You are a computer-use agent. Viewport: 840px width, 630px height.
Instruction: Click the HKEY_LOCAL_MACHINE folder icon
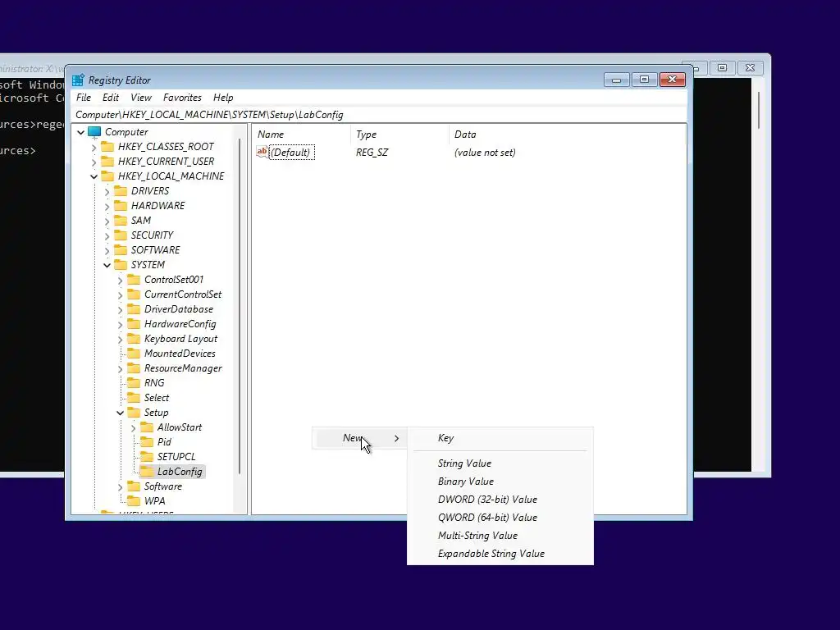pyautogui.click(x=107, y=176)
